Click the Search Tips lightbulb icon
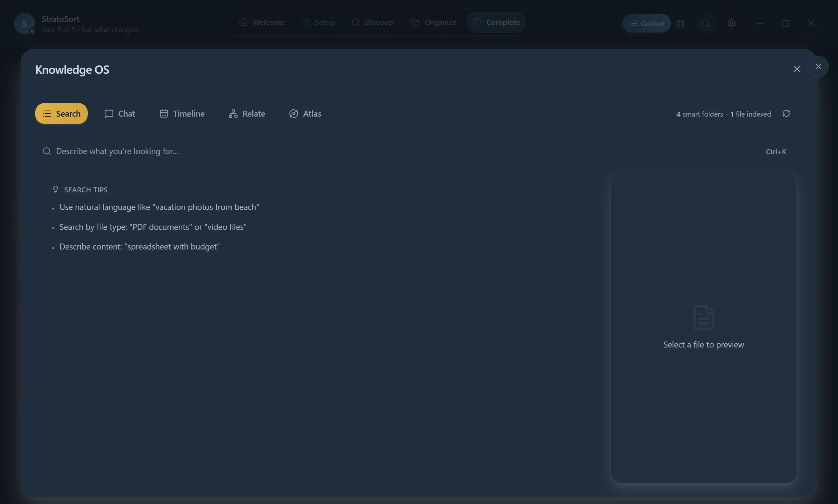The height and width of the screenshot is (504, 838). click(55, 189)
